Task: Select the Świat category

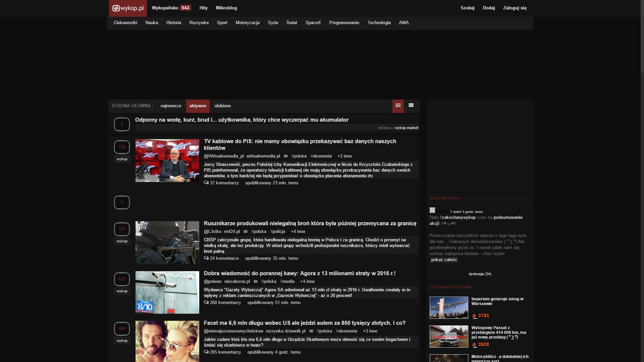Action: 291,22
